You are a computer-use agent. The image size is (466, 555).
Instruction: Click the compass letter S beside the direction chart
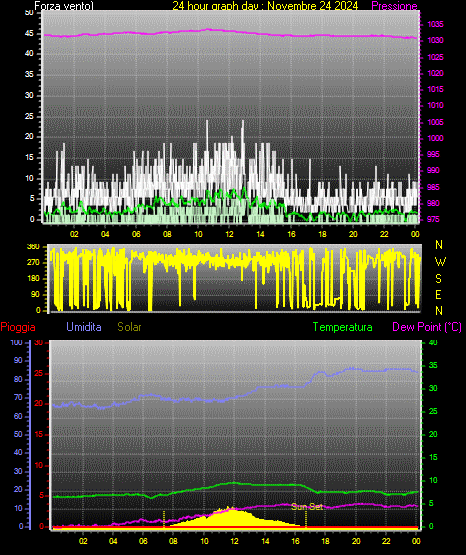click(x=438, y=279)
